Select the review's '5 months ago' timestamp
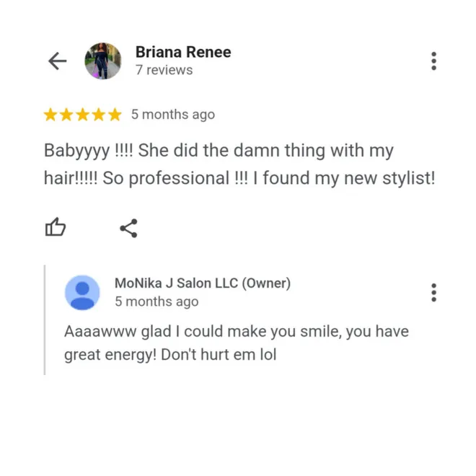This screenshot has width=476, height=476. (173, 115)
